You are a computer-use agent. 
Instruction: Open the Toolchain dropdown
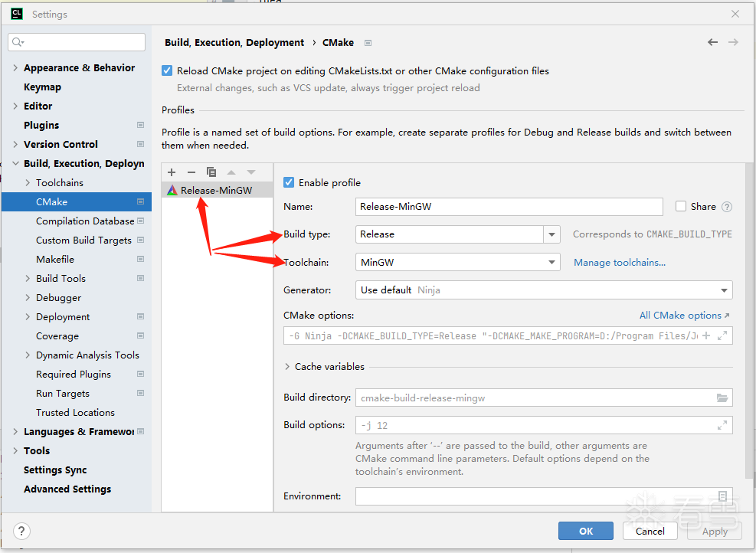tap(551, 263)
